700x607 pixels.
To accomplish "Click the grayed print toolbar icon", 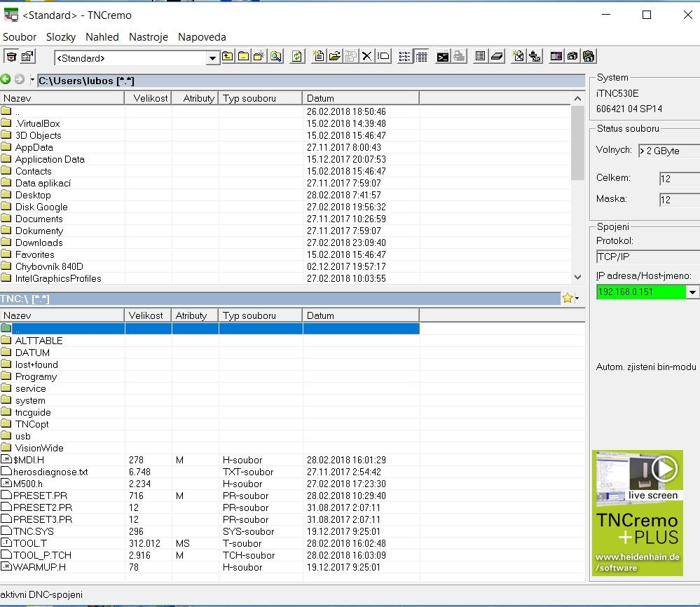I will coord(458,56).
